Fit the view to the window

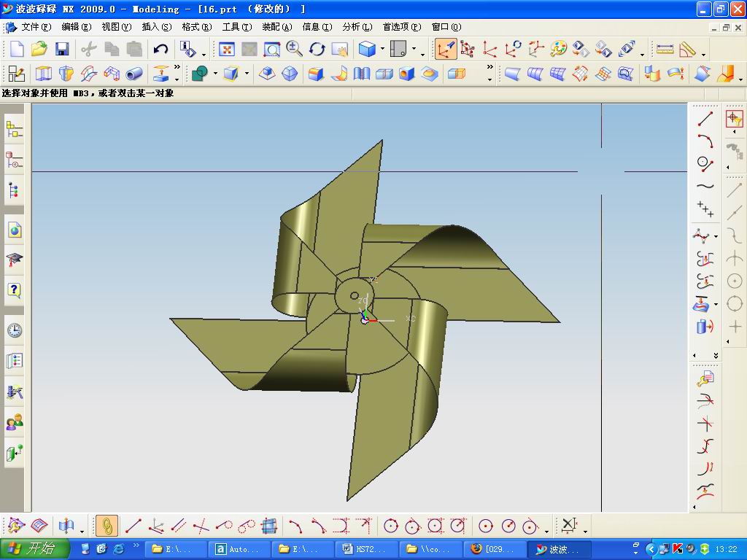(x=227, y=49)
